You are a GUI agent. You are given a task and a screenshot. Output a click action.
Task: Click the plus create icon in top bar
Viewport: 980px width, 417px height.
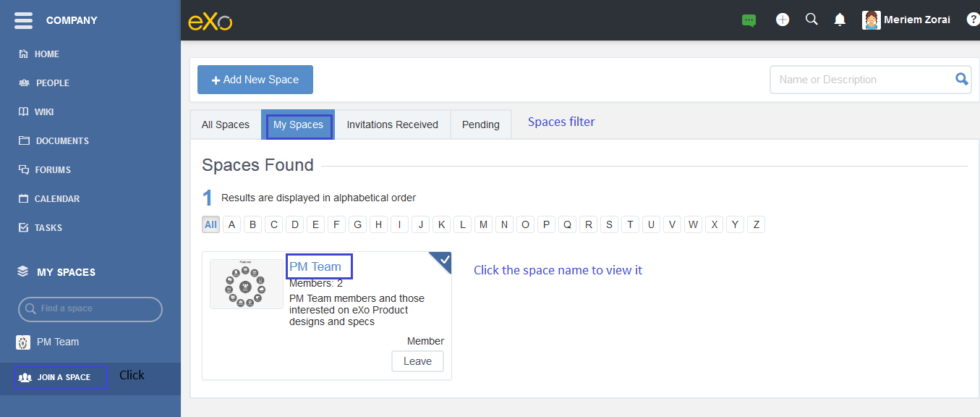tap(783, 20)
